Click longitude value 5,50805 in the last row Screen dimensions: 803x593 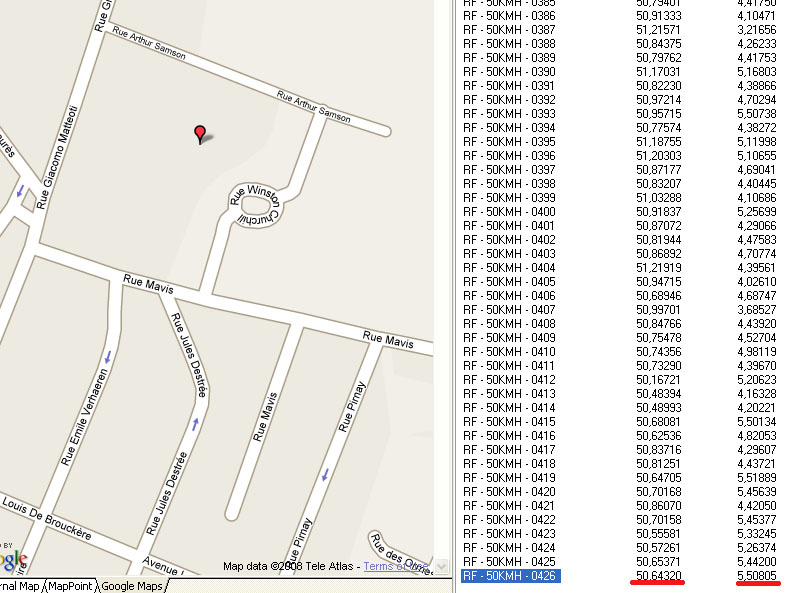coord(756,576)
